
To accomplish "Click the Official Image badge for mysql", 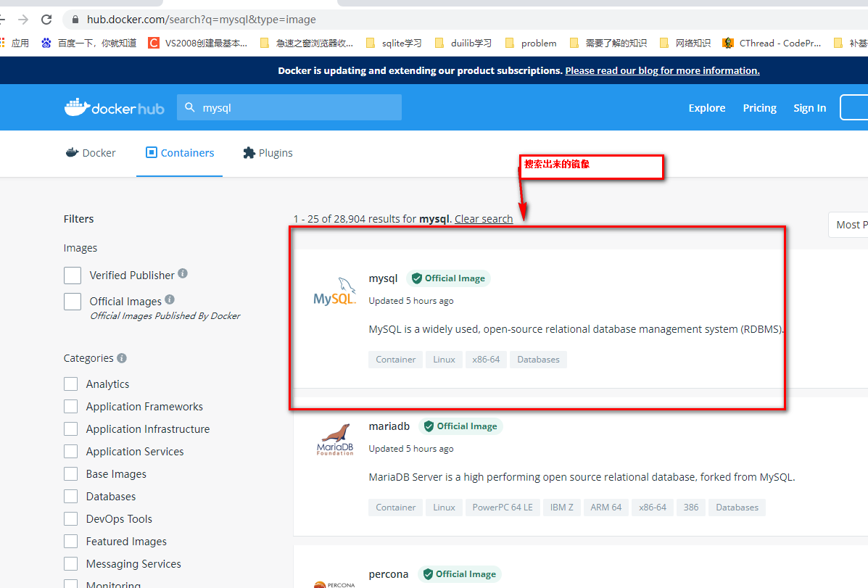I will coord(448,278).
